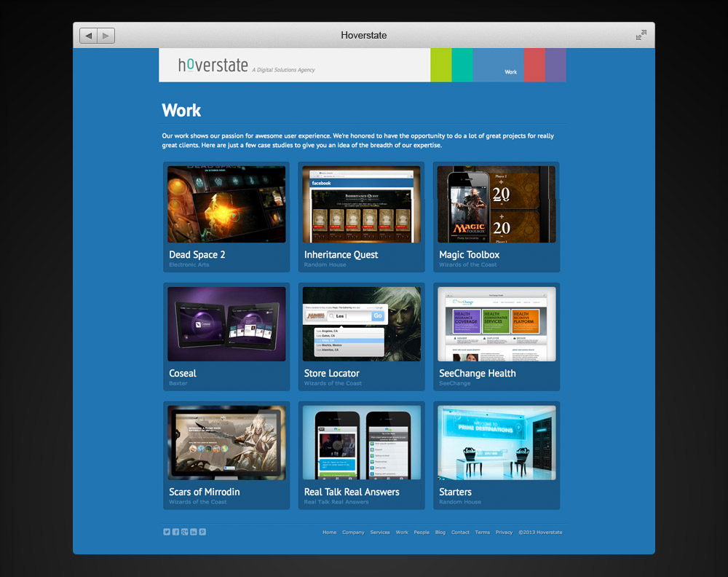Viewport: 728px width, 577px height.
Task: Click the Store Locator title
Action: [331, 373]
